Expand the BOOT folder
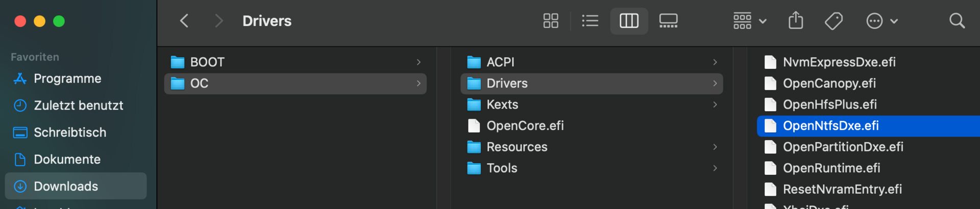The width and height of the screenshot is (980, 209). coord(207,62)
